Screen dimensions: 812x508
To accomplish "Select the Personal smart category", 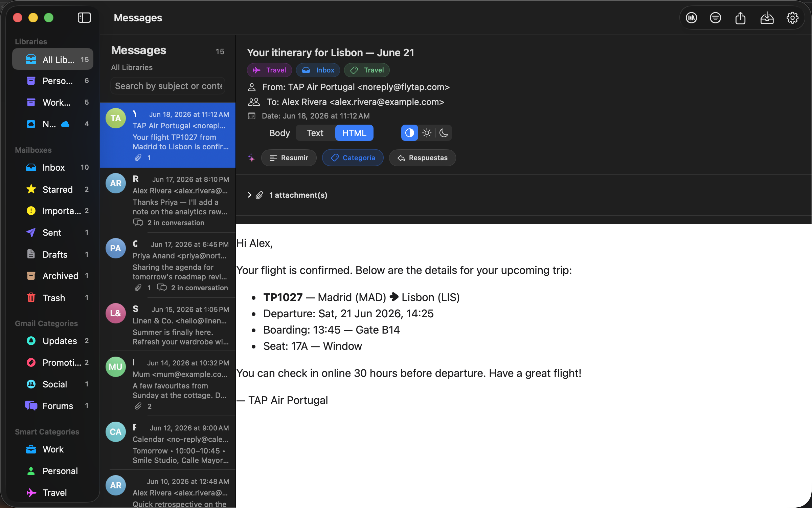I will (53, 471).
